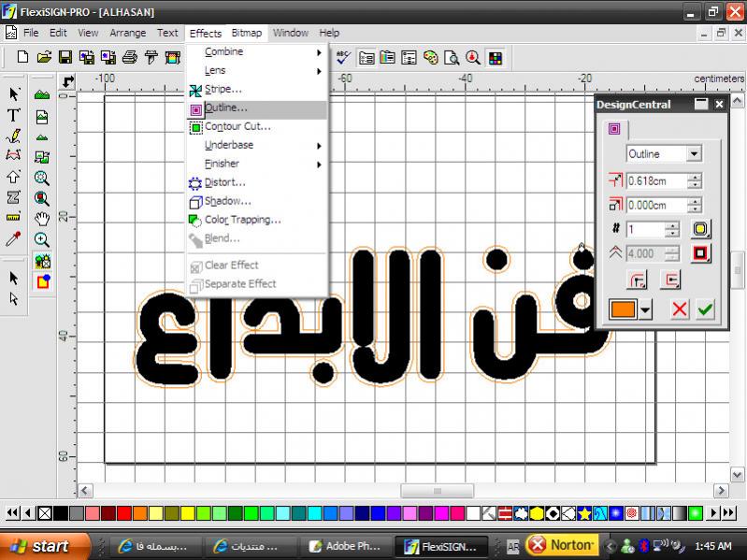Toggle the yellow rounded outline style button
The width and height of the screenshot is (747, 560).
(x=700, y=229)
